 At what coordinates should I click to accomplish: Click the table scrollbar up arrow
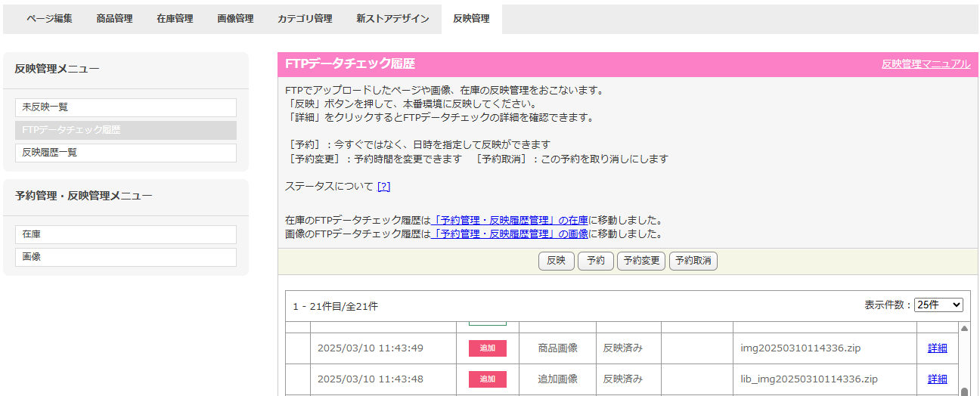tap(964, 329)
